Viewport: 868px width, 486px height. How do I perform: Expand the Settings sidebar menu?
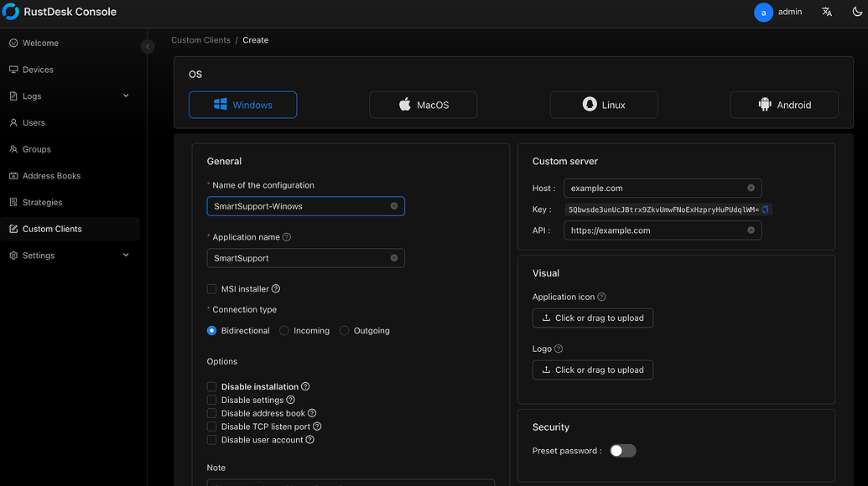[x=70, y=256]
